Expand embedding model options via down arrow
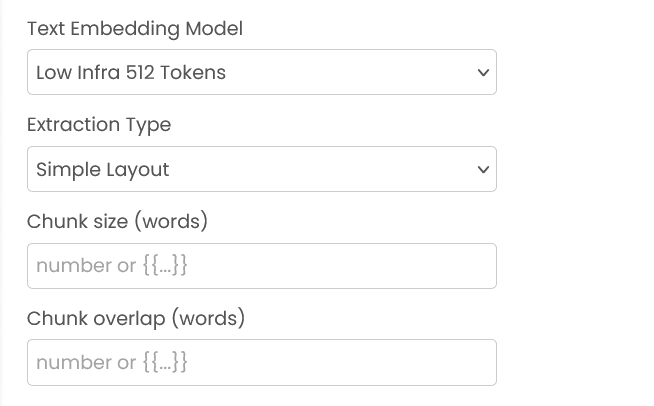The height and width of the screenshot is (406, 654). [483, 72]
